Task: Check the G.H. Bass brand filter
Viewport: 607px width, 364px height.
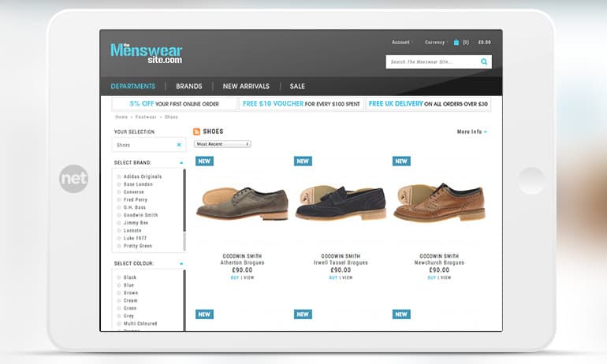Action: point(119,207)
